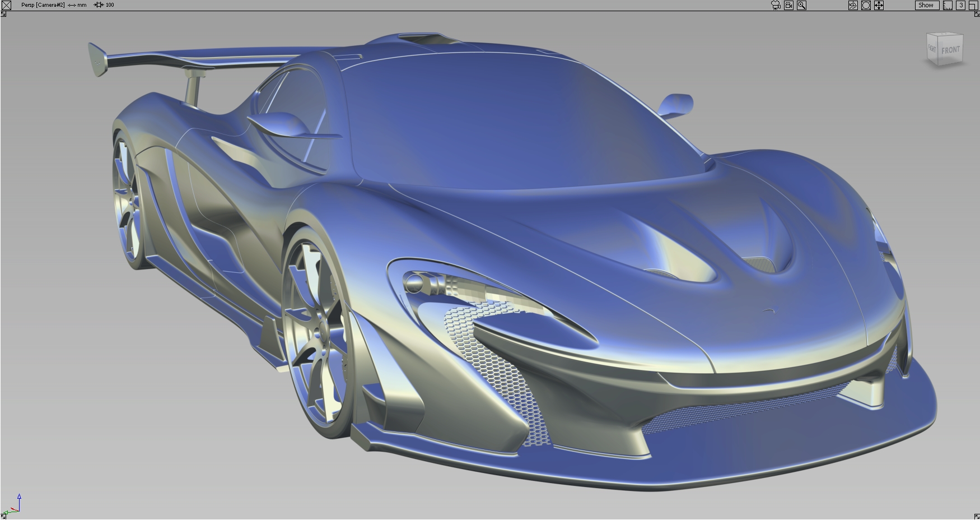980x520 pixels.
Task: Click the tumble view icon
Action: click(x=853, y=5)
